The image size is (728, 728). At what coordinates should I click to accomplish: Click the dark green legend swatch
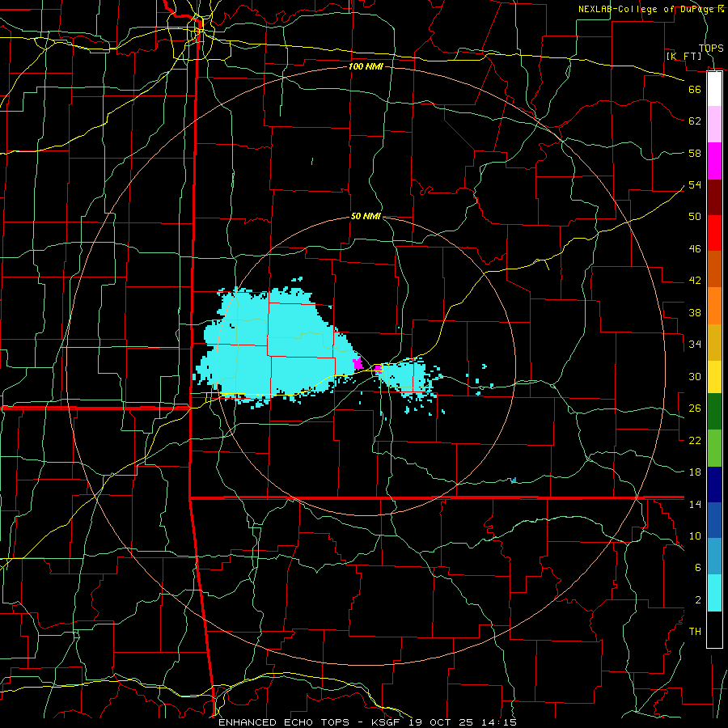(x=714, y=412)
